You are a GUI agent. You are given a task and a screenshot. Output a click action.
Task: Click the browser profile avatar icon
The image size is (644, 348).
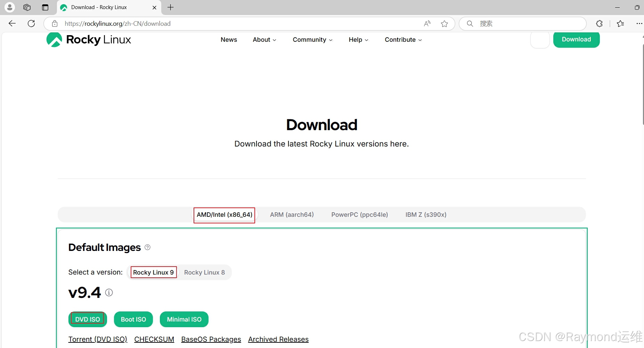(x=10, y=7)
